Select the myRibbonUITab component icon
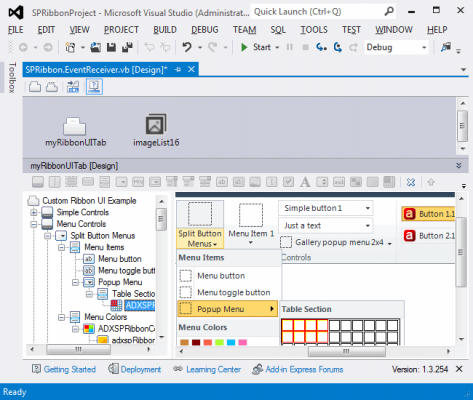The width and height of the screenshot is (473, 400). [x=75, y=126]
